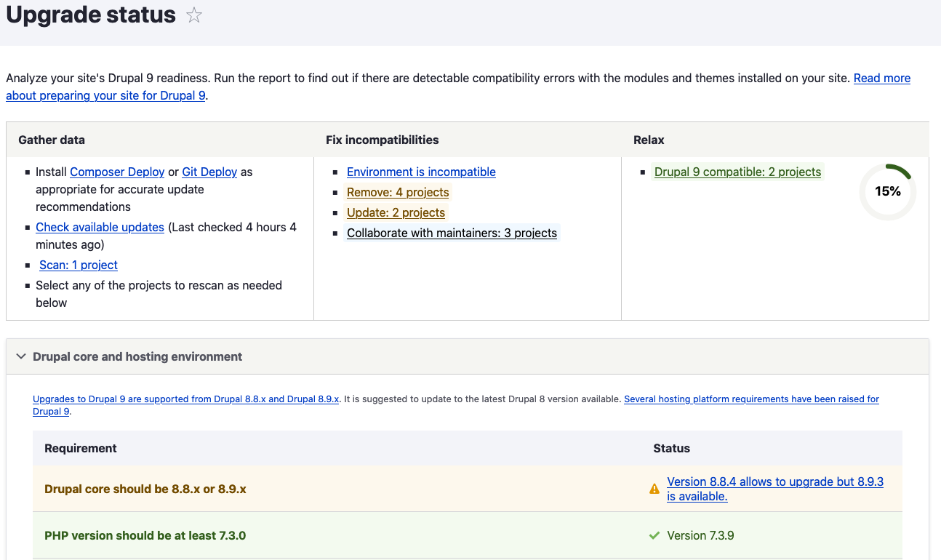Click the 15% circular progress indicator

tap(887, 192)
